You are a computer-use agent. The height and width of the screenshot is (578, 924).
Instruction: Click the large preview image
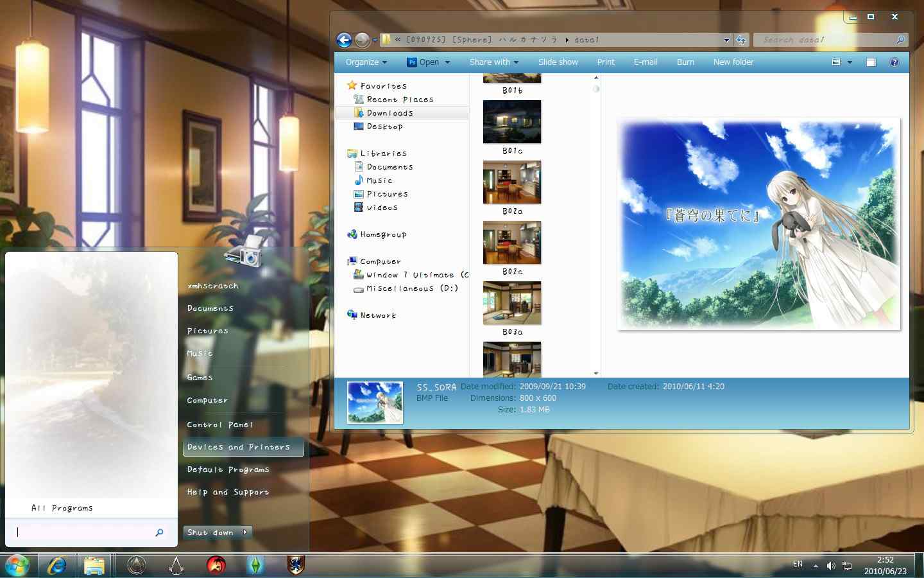click(758, 224)
